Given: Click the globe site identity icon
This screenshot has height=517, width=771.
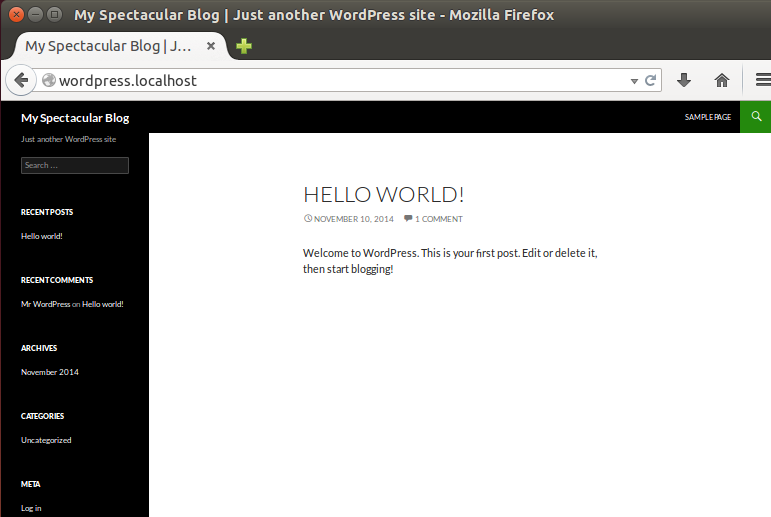Looking at the screenshot, I should [x=48, y=81].
